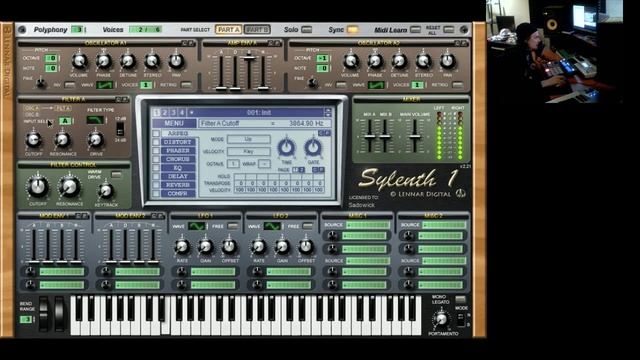640x360 pixels.
Task: Select the Compr effect tab
Action: tap(178, 193)
